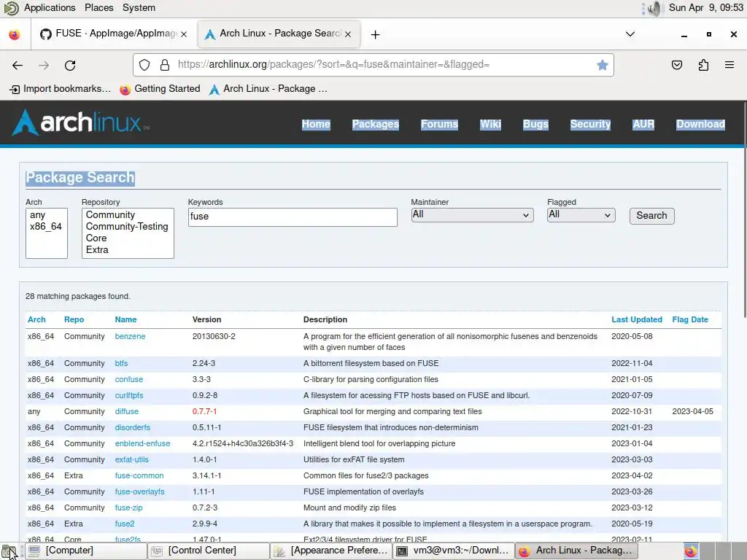Sort by Flag Date column
The width and height of the screenshot is (747, 560).
[x=690, y=319]
